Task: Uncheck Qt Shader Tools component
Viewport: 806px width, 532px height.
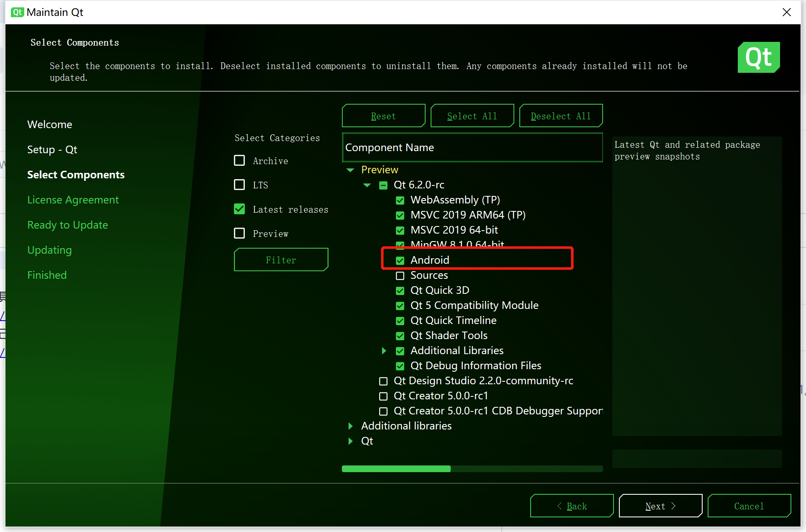Action: point(400,336)
